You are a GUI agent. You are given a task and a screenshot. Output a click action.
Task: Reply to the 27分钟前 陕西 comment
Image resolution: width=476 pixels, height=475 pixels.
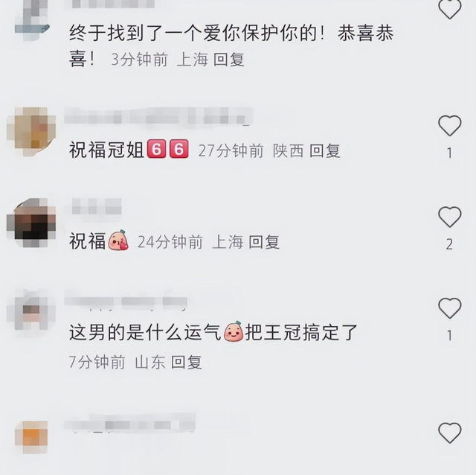(324, 150)
